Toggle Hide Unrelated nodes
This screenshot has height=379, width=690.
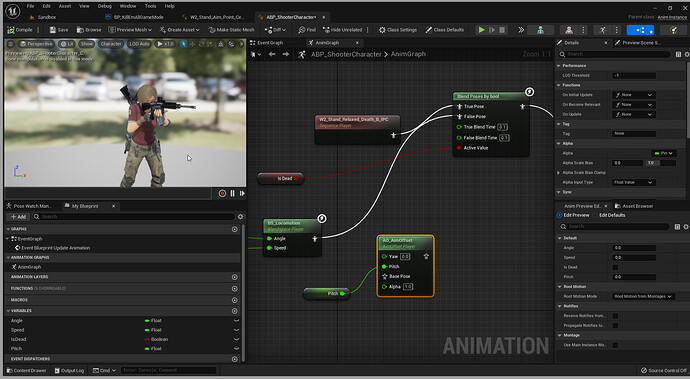point(342,30)
